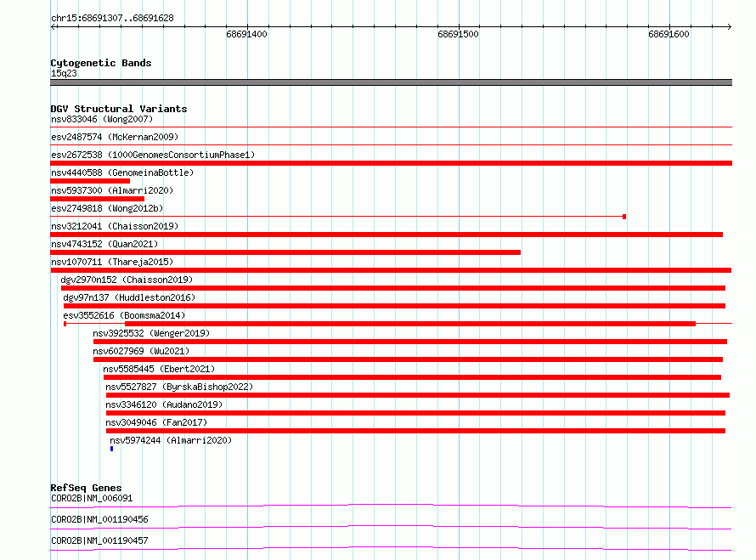756x560 pixels.
Task: Open the esv2487574 (McKernan2009) variant label
Action: (115, 137)
